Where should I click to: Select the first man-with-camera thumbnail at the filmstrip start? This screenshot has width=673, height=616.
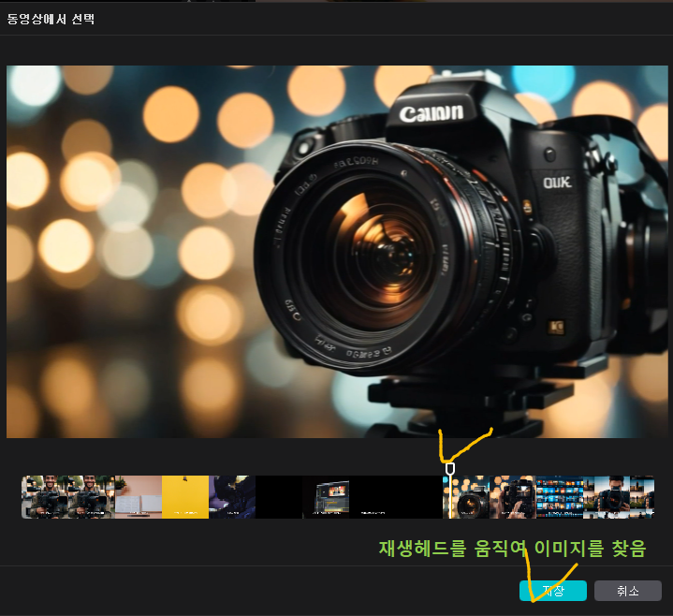(44, 497)
